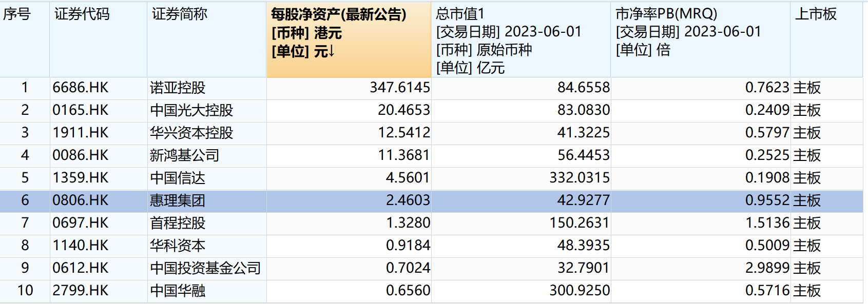Select net asset value 1.3280

pyautogui.click(x=408, y=223)
